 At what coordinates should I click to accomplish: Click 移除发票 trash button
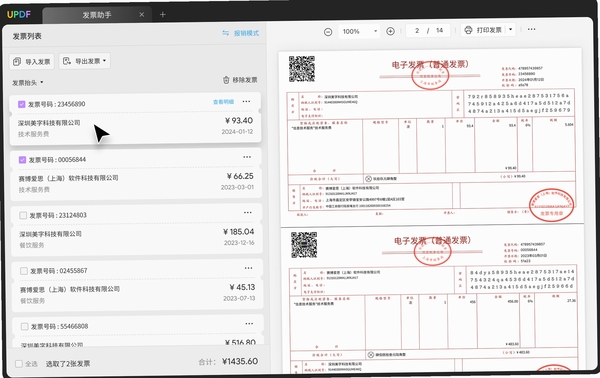240,80
